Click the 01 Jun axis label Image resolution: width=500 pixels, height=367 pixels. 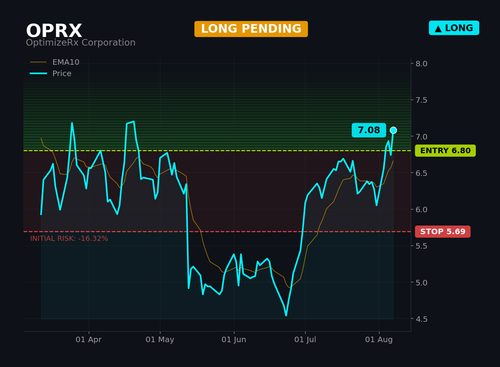tap(234, 340)
